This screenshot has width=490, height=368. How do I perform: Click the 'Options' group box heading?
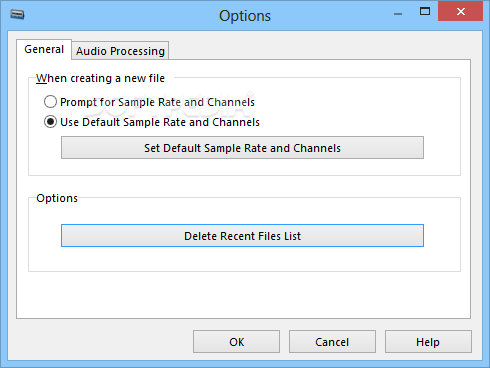(x=57, y=198)
